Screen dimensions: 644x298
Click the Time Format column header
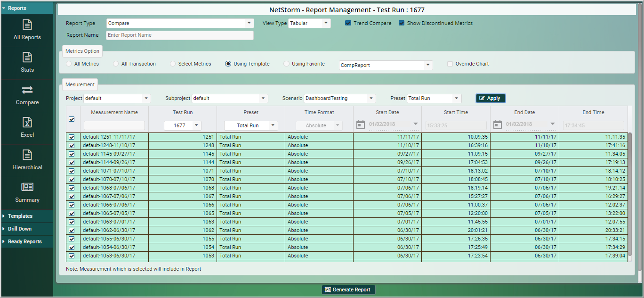point(319,112)
